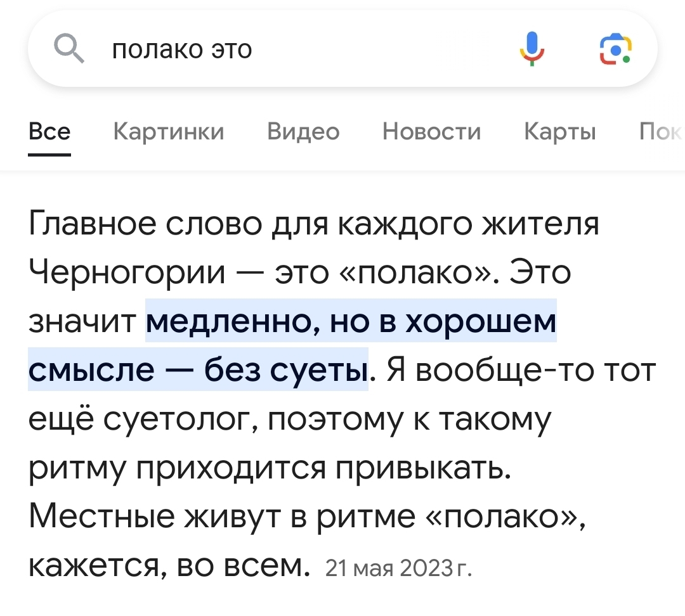This screenshot has width=685, height=616.
Task: Click the snippet date "21 мая 2023 г."
Action: [x=398, y=566]
